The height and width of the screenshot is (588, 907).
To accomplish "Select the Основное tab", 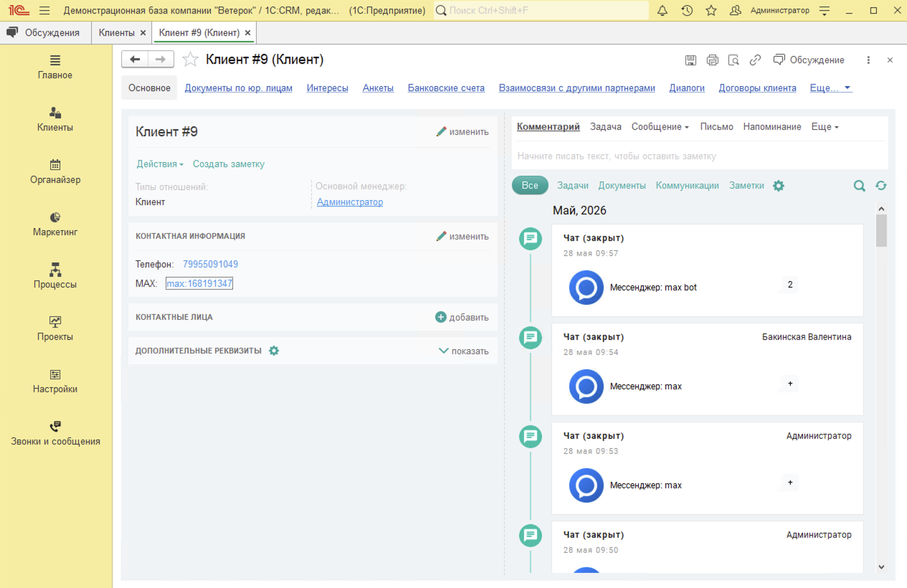I will coord(149,88).
